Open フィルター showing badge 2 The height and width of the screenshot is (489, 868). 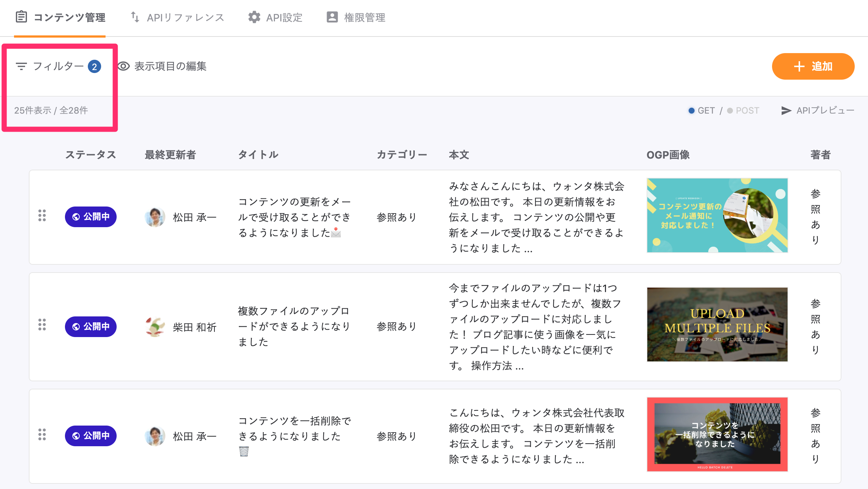coord(58,66)
